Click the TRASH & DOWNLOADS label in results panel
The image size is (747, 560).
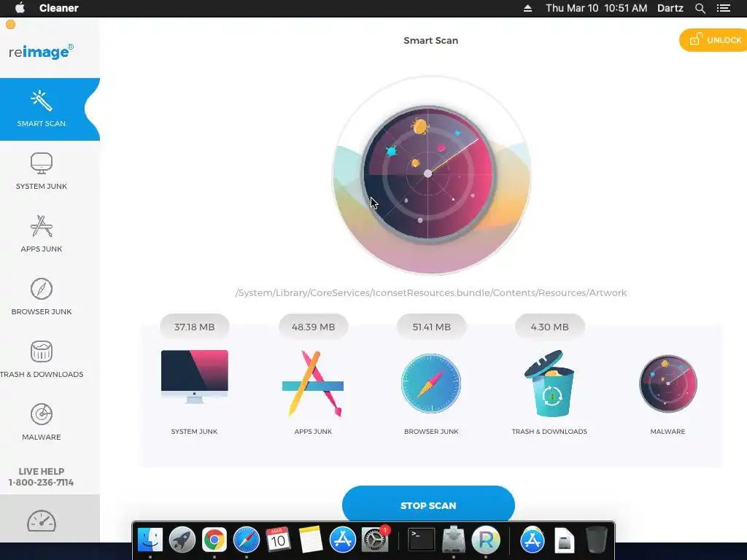coord(549,432)
